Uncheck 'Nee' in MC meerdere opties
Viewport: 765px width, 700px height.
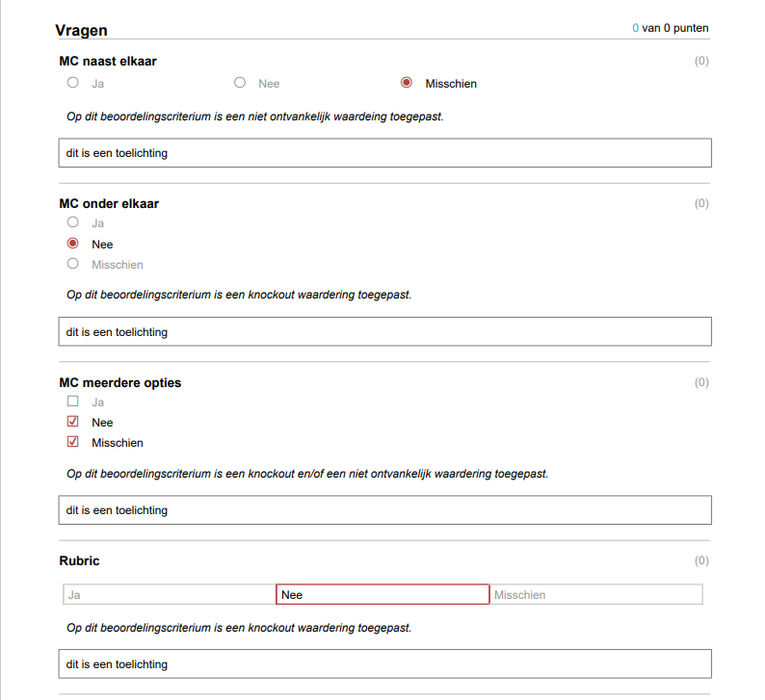[x=72, y=421]
